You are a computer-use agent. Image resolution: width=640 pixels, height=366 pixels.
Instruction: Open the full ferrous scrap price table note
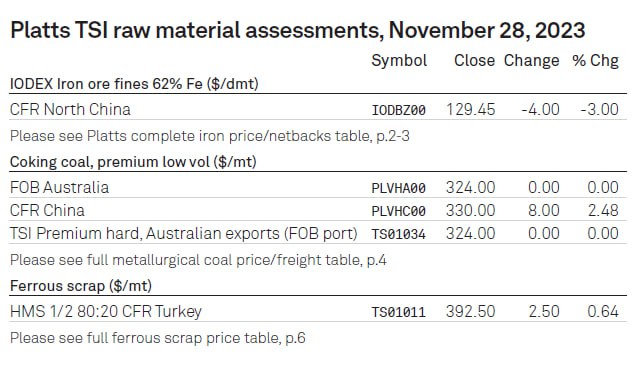click(x=158, y=338)
